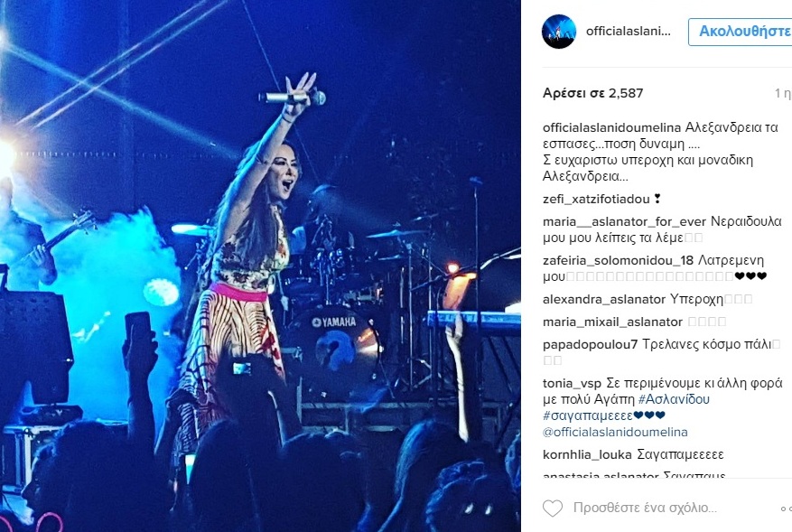This screenshot has height=532, width=792.
Task: Open the #Ασλανίδου hashtag link
Action: tap(674, 399)
